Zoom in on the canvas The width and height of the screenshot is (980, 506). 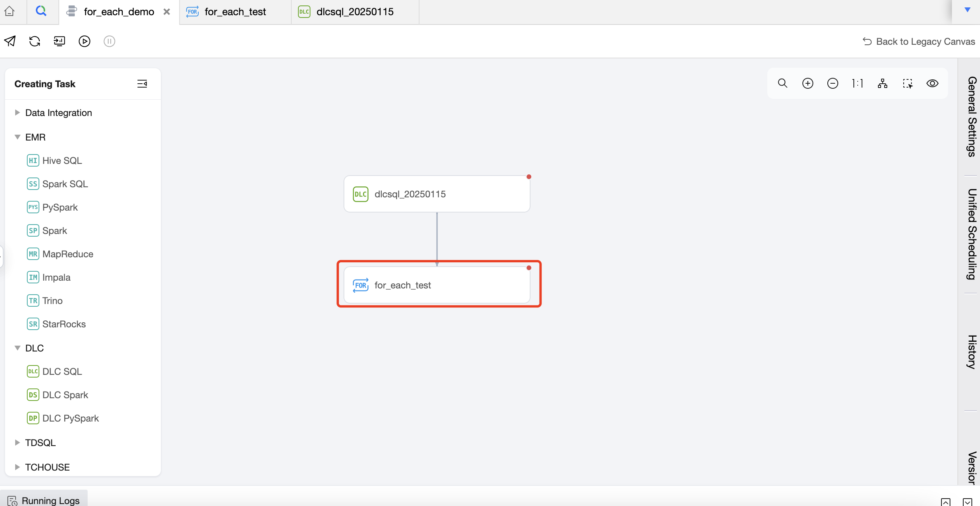[807, 83]
